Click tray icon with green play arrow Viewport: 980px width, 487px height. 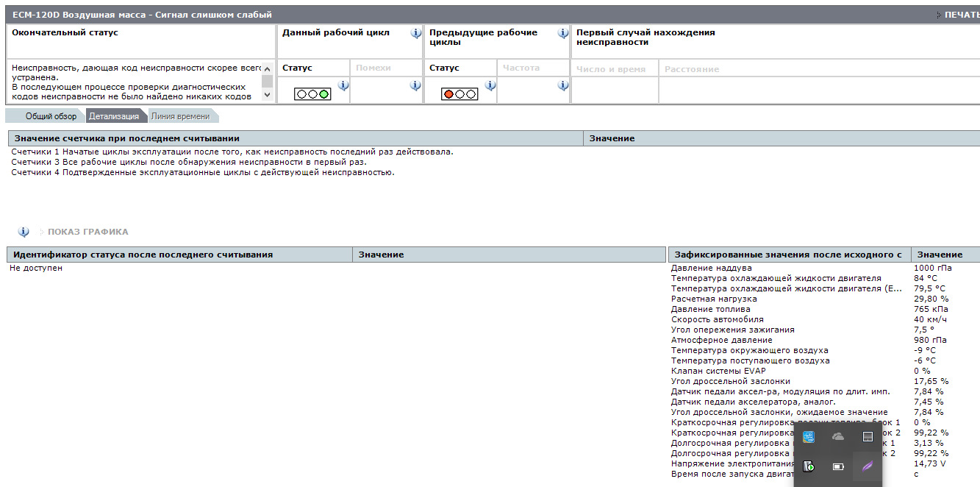809,466
